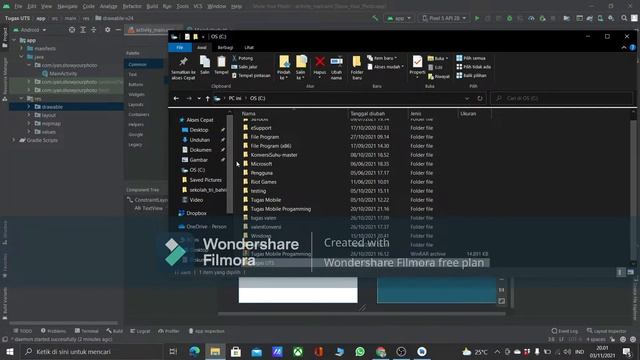Open Profiler tool window at bottom
The width and height of the screenshot is (640, 360).
click(169, 331)
